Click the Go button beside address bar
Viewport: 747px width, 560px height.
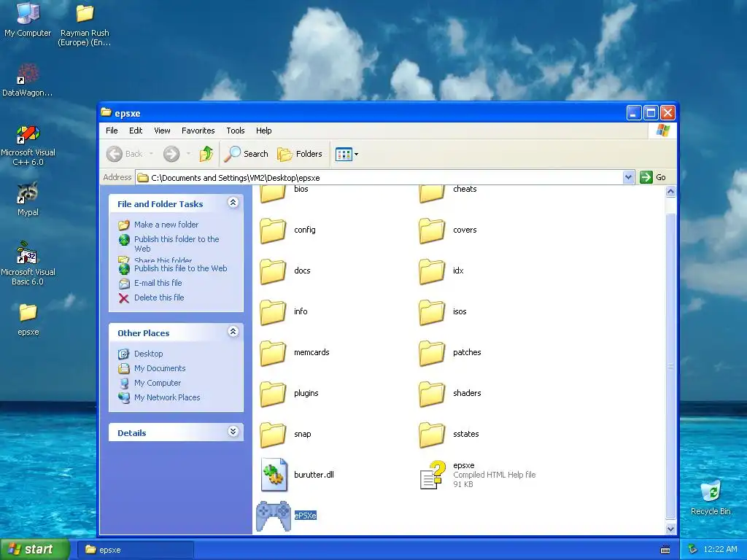pyautogui.click(x=654, y=177)
